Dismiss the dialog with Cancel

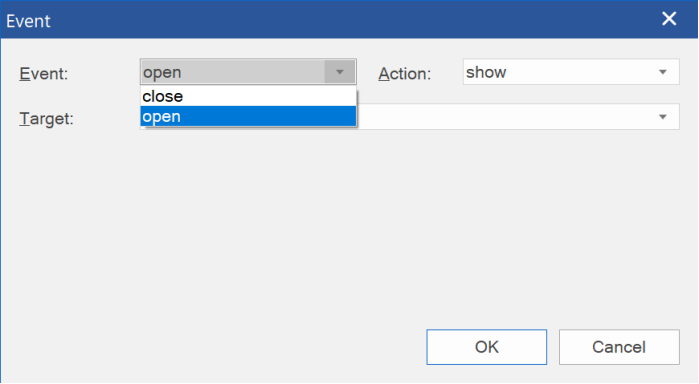point(619,347)
